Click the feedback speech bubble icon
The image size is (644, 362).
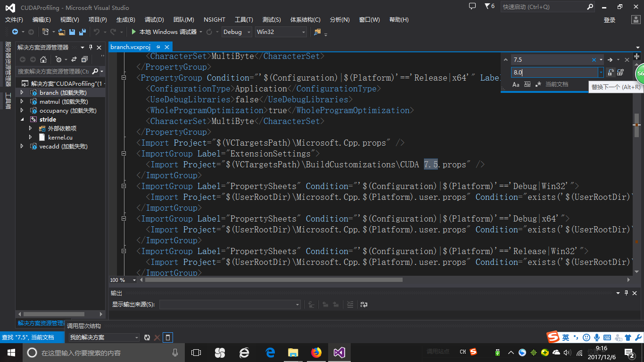click(x=472, y=6)
